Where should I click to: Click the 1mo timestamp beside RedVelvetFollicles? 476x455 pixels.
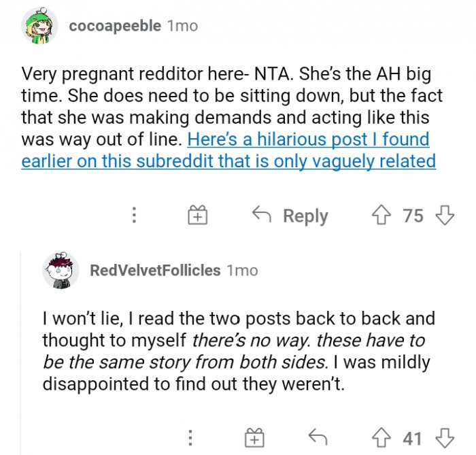click(x=243, y=270)
